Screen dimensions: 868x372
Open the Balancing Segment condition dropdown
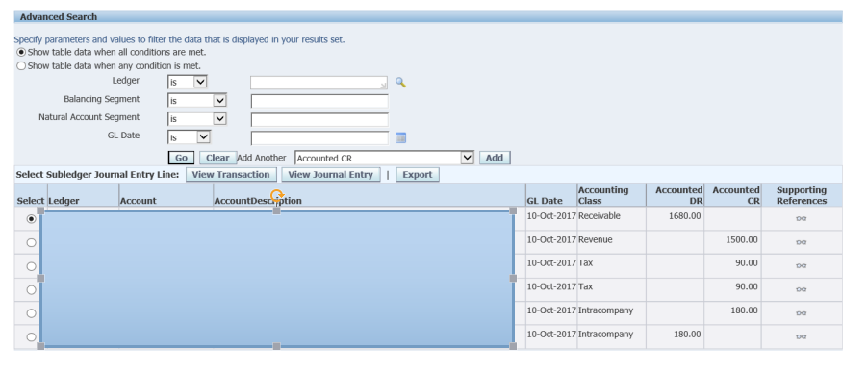(x=197, y=101)
